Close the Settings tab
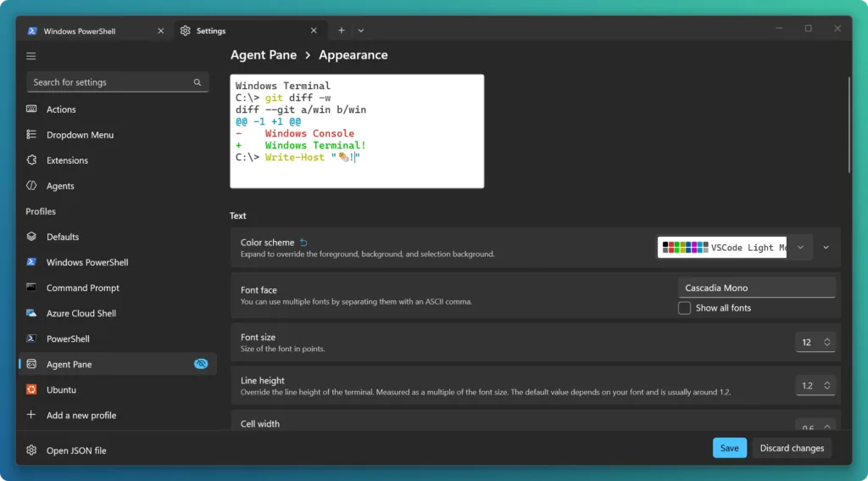This screenshot has width=868, height=481. 314,31
